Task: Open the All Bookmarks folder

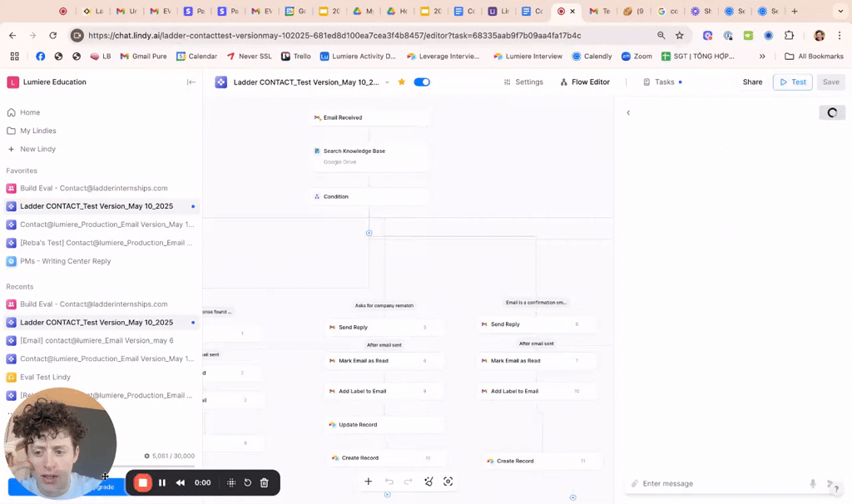Action: (814, 56)
